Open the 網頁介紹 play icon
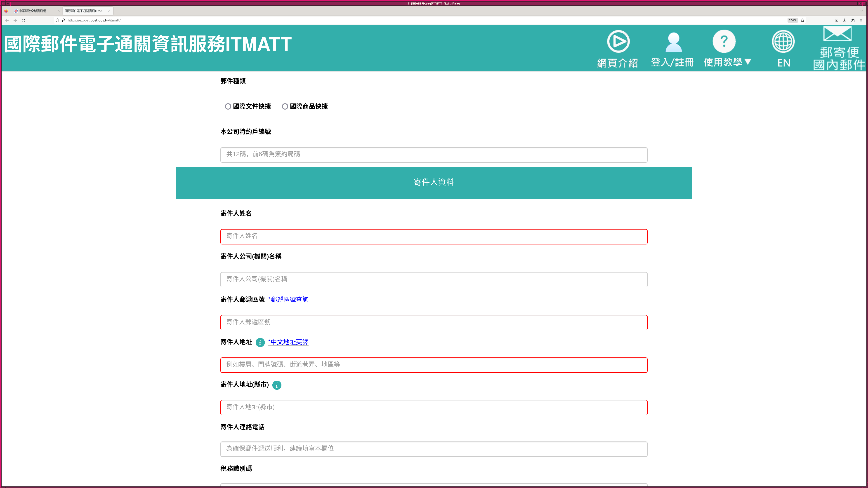This screenshot has width=868, height=488. coord(618,42)
